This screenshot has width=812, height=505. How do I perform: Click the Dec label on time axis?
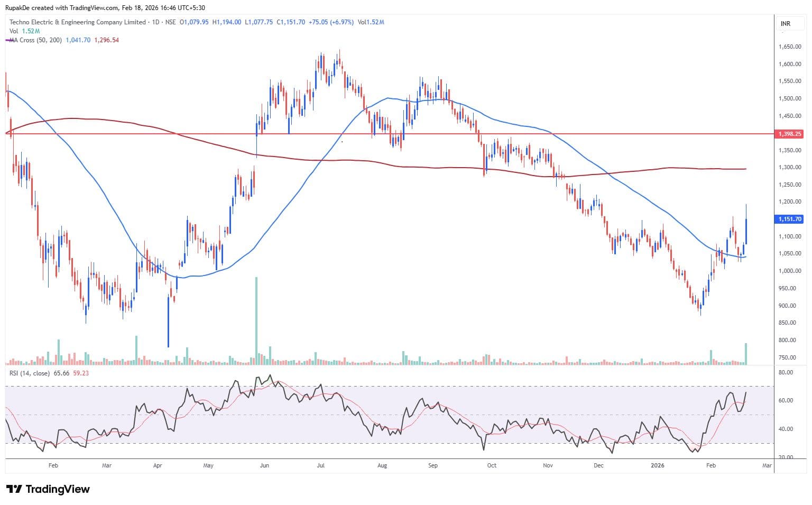coord(598,466)
